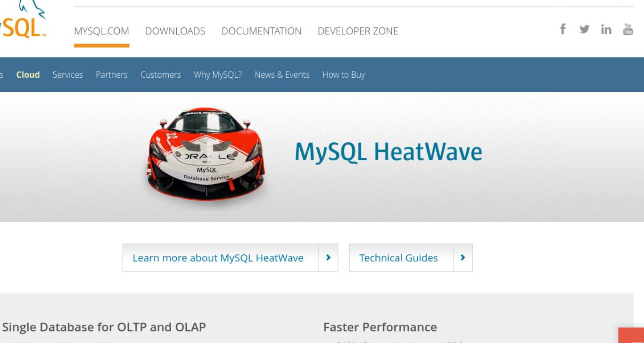Screen dimensions: 644x343
Task: Open the Why MySQL? menu item
Action: pyautogui.click(x=218, y=74)
